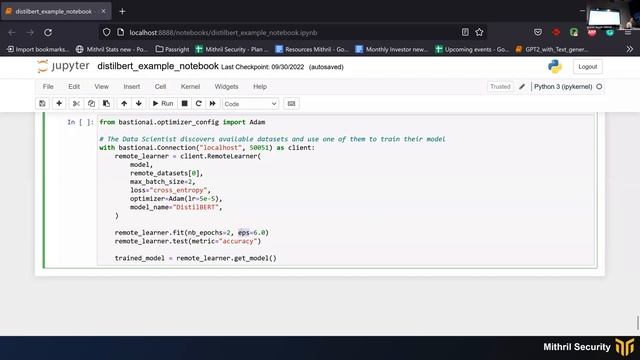Restart the kernel icon
640x360 pixels.
click(199, 104)
